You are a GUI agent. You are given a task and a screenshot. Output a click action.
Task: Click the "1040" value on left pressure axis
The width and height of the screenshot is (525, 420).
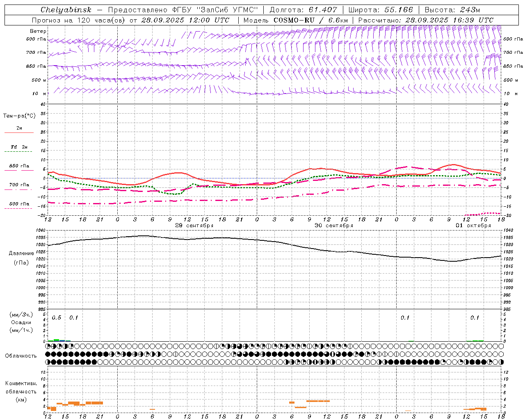coord(41,231)
